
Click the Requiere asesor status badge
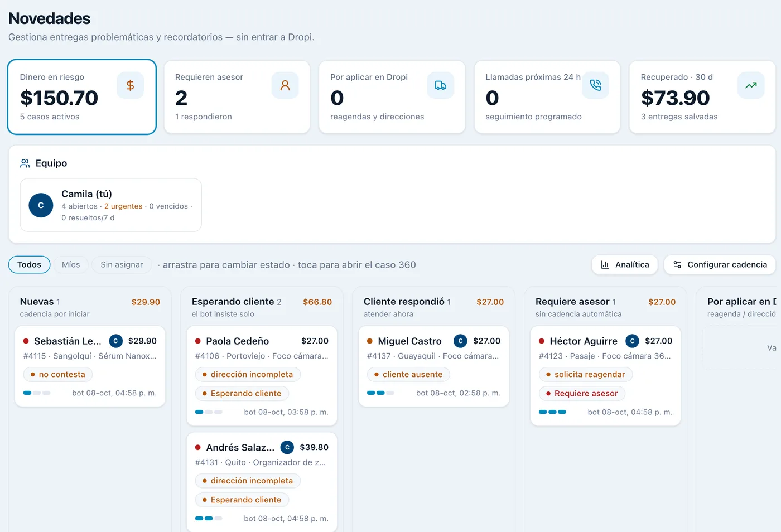(x=582, y=393)
